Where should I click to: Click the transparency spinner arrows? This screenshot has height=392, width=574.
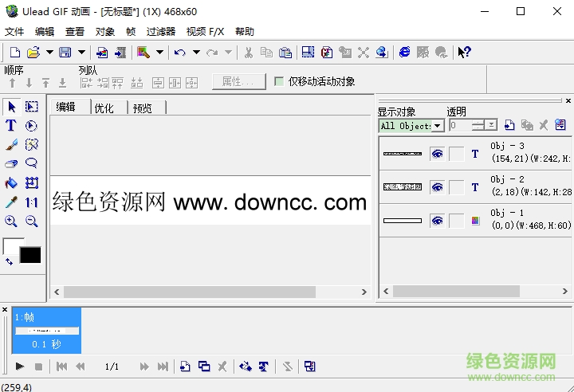(478, 126)
